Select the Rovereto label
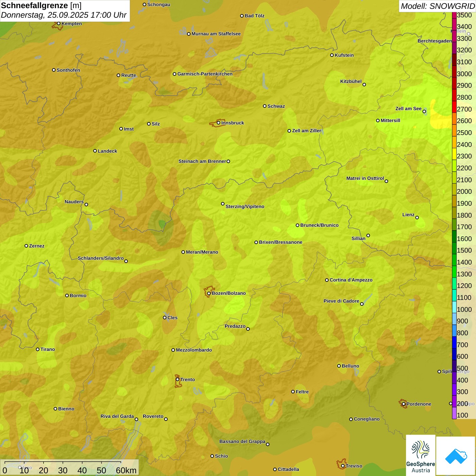The width and height of the screenshot is (476, 476). tap(153, 416)
